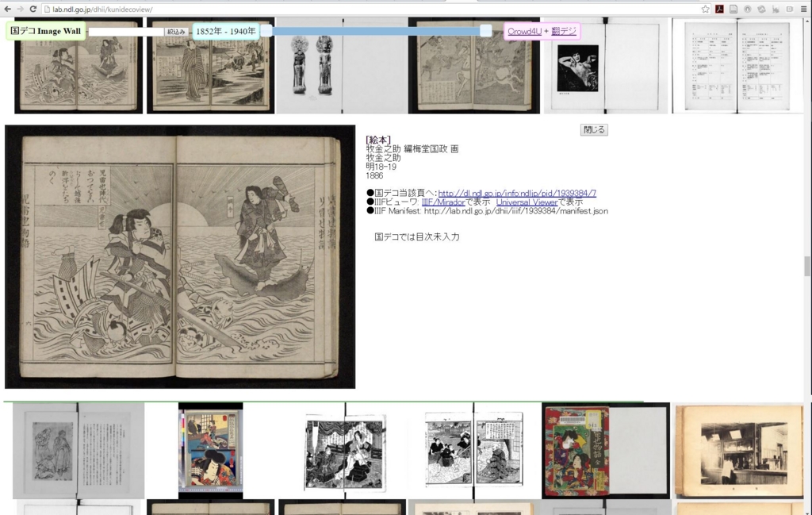
Task: Click the 国デコでは目次未入力 note
Action: 417,236
